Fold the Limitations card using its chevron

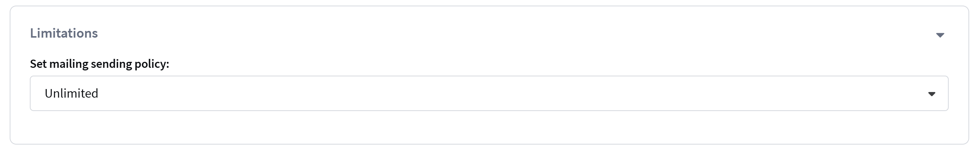[x=940, y=35]
